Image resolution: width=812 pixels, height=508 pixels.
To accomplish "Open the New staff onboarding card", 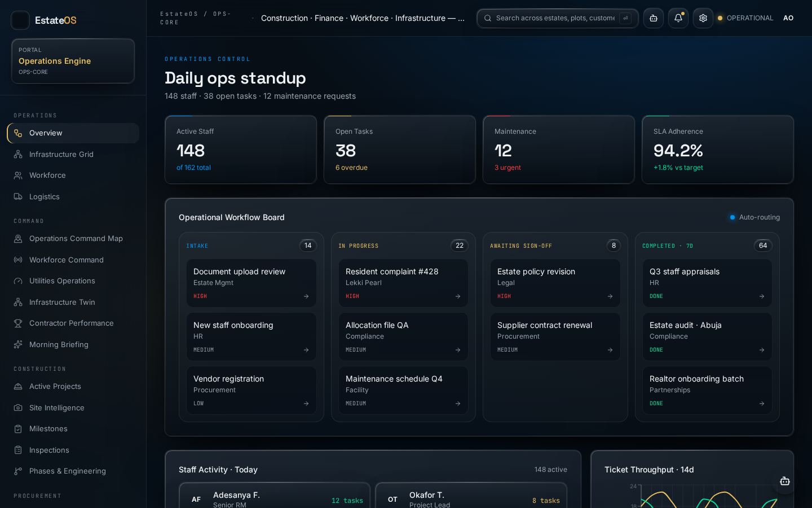I will pyautogui.click(x=251, y=337).
